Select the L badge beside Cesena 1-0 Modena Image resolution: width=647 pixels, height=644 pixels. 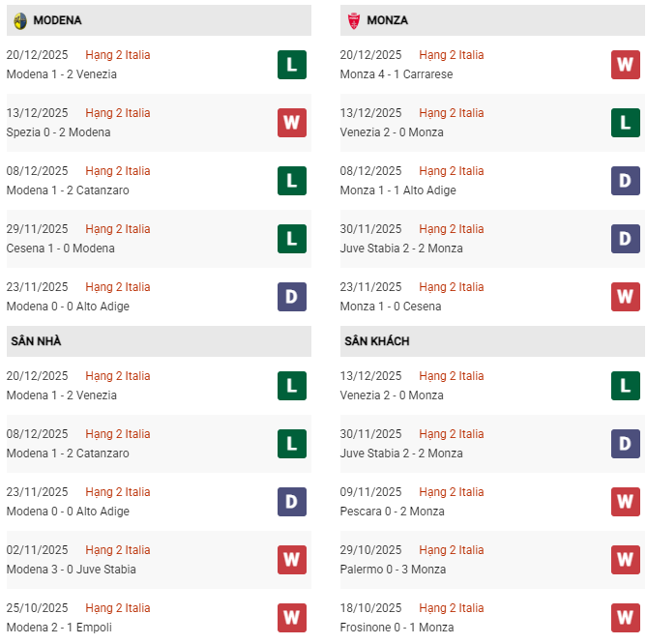pos(291,239)
